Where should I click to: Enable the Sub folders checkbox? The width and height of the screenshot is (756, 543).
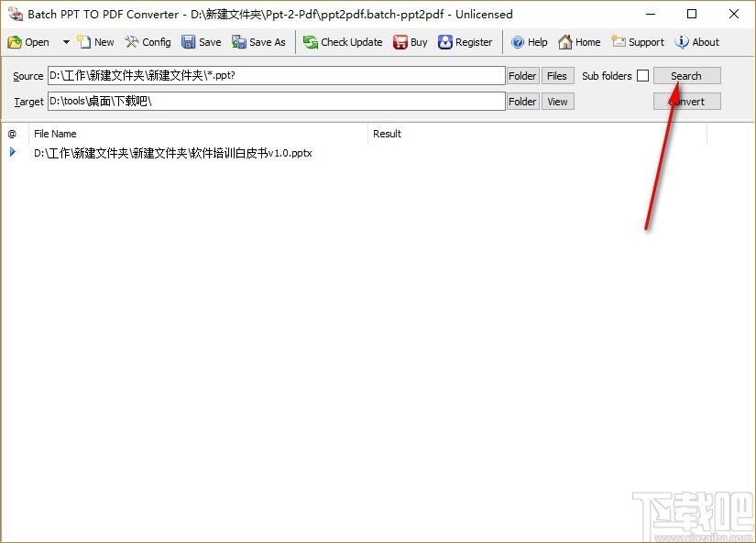coord(642,76)
